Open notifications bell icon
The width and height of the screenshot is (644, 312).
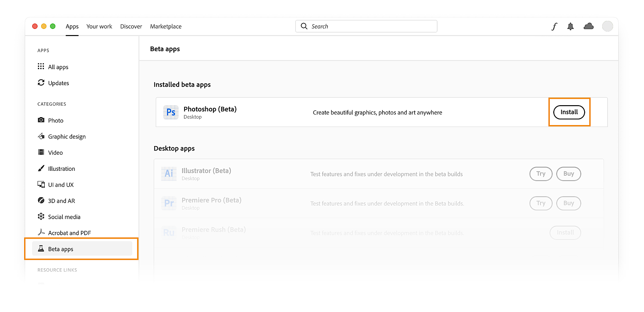pos(570,26)
